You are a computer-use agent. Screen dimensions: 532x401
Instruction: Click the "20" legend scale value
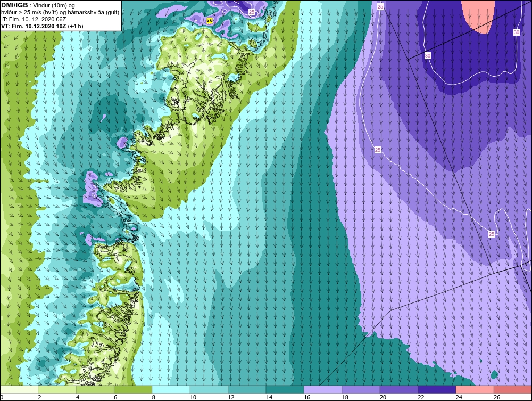(383, 397)
